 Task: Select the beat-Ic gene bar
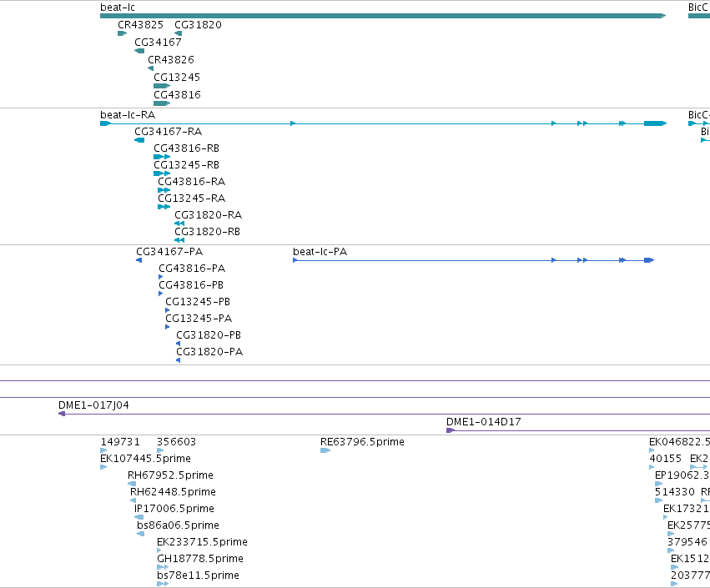(x=383, y=16)
